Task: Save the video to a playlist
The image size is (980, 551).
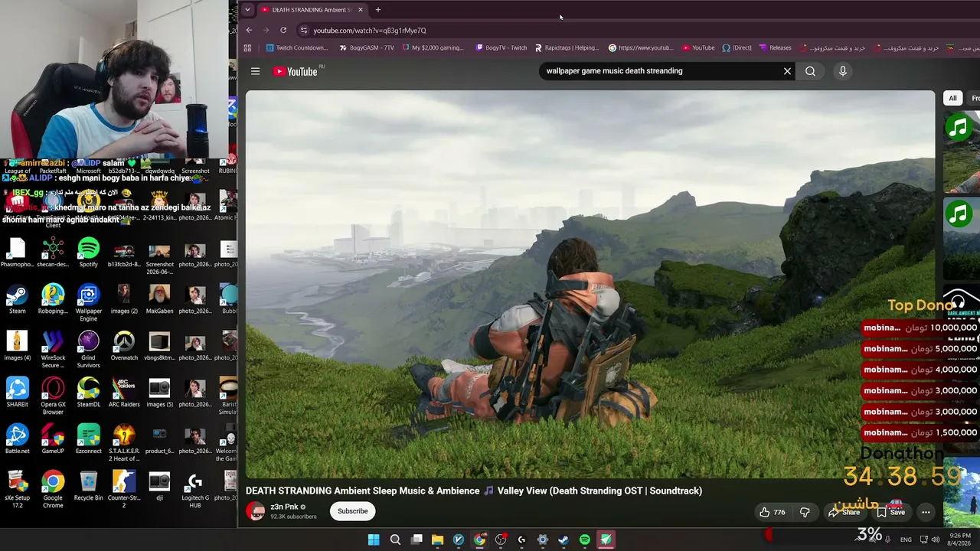Action: (x=890, y=512)
